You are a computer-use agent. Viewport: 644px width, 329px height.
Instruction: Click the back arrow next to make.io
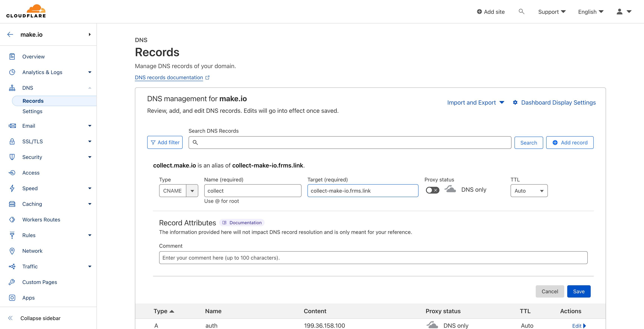click(10, 34)
